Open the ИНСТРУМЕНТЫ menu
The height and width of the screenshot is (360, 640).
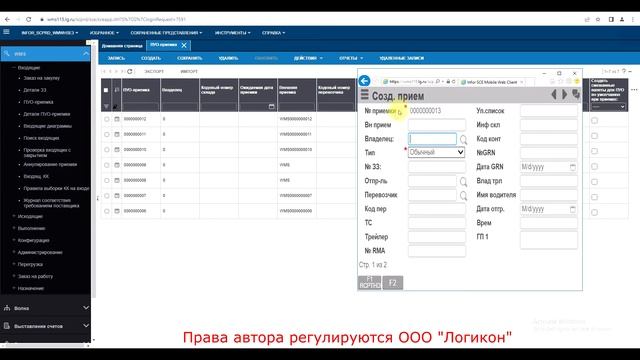(x=233, y=33)
